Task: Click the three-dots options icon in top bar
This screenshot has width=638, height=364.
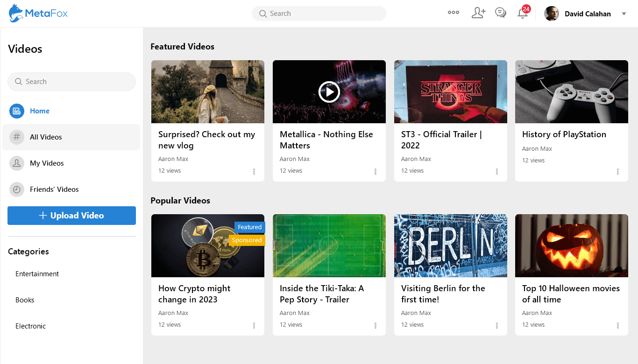Action: (453, 13)
